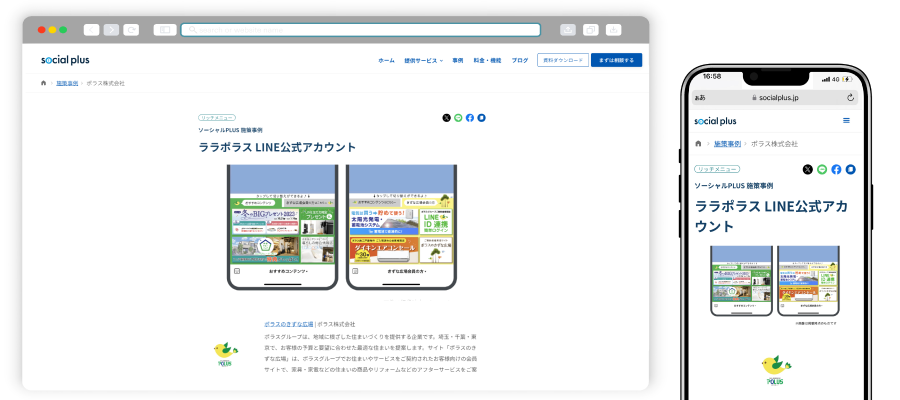This screenshot has width=900, height=400.
Task: Open the 事例 nav item
Action: point(457,60)
